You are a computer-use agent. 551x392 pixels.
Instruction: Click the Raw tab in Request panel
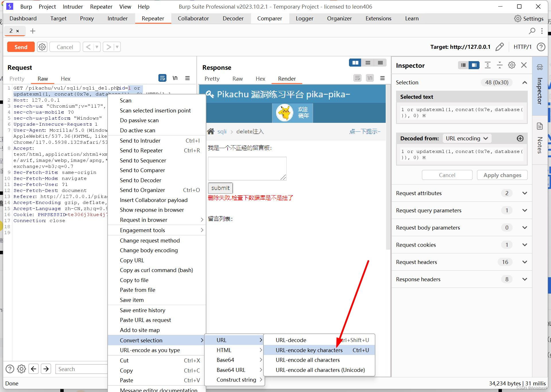[42, 79]
